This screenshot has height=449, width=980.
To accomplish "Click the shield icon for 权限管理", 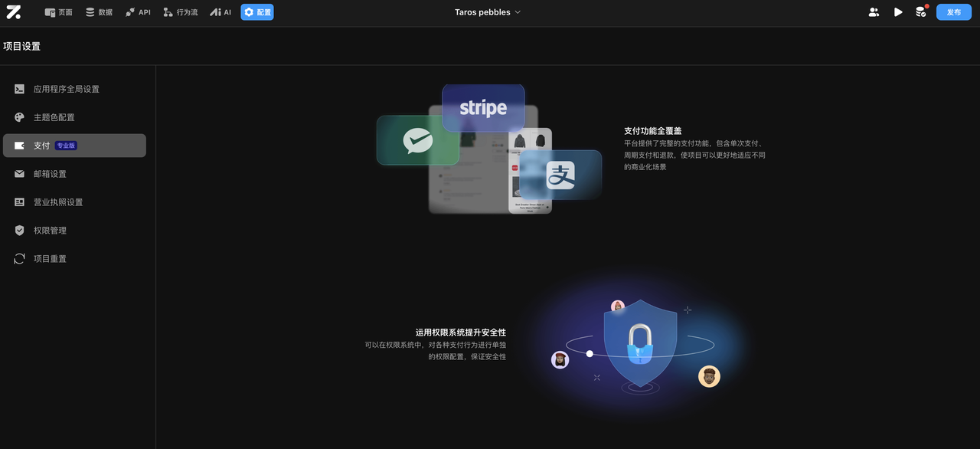I will pyautogui.click(x=20, y=231).
